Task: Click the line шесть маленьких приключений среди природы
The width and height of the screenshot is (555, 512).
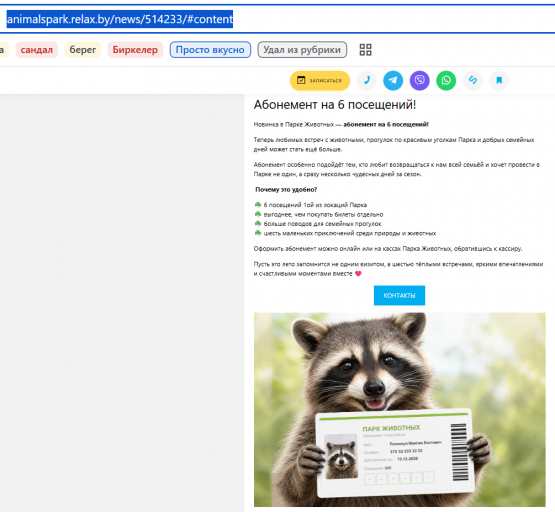Action: pos(350,233)
